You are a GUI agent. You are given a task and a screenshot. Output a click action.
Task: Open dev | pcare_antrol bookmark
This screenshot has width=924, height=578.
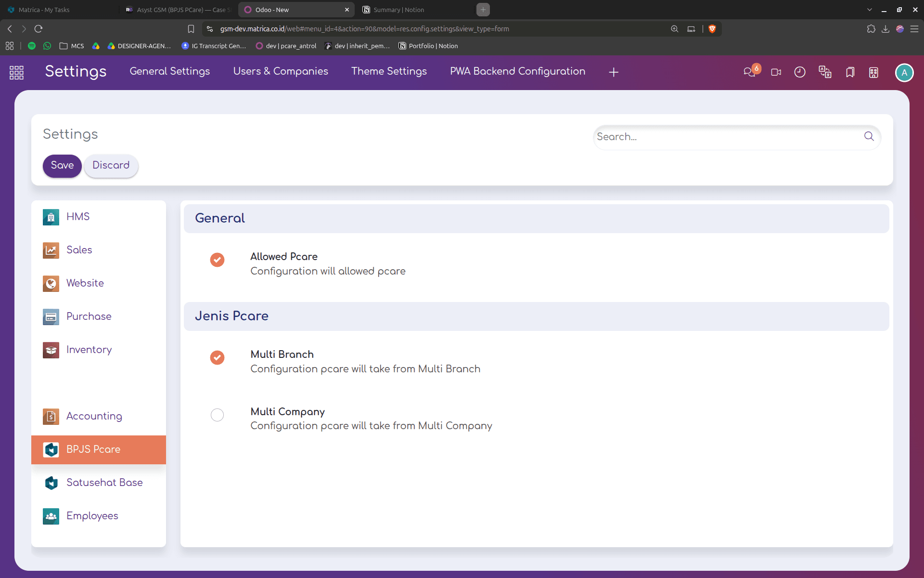point(286,46)
